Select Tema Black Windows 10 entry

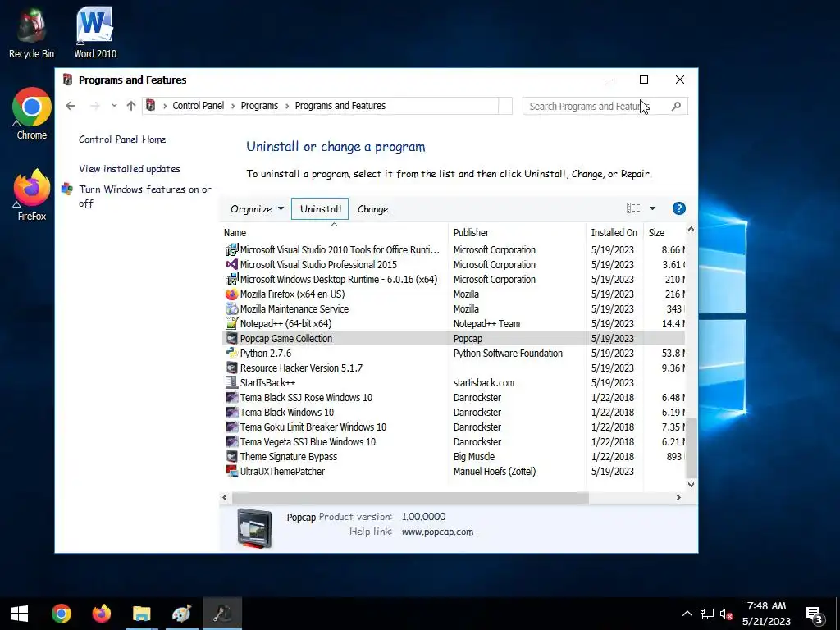pos(286,413)
